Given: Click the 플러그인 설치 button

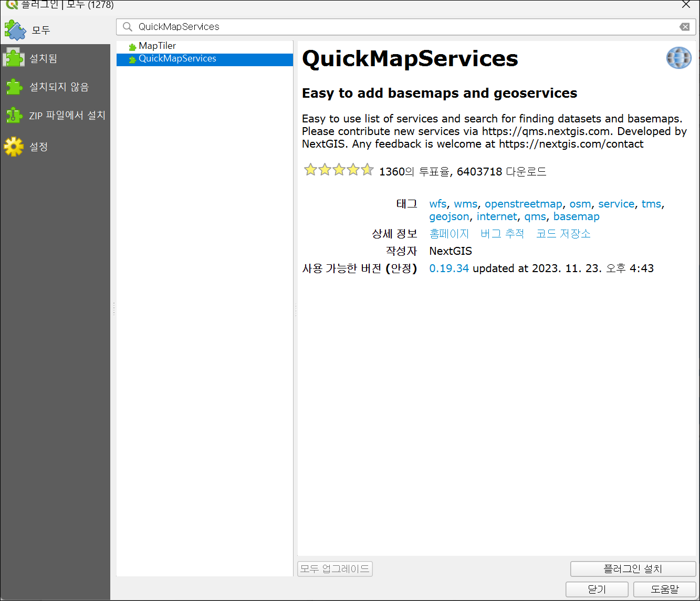Looking at the screenshot, I should (633, 569).
